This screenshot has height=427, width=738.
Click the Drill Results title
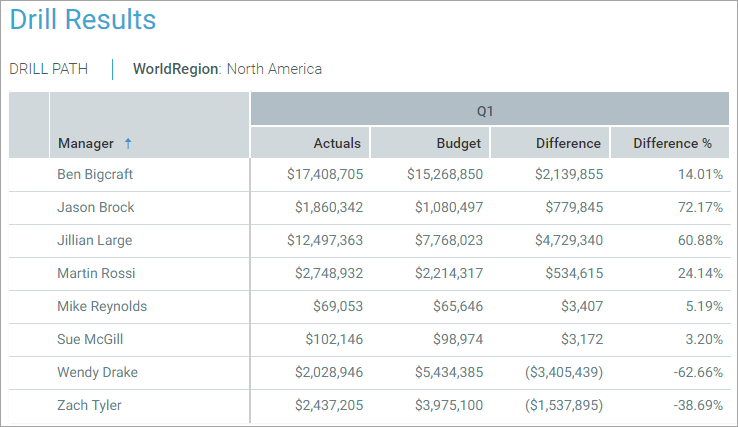click(83, 20)
